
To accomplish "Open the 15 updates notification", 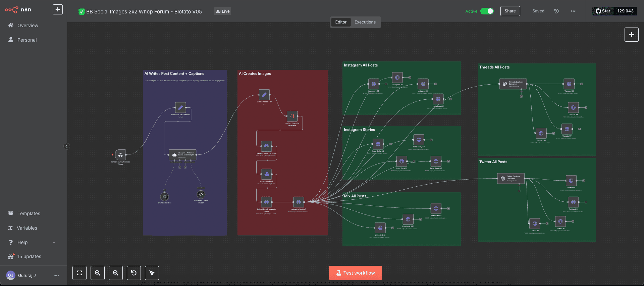I will pyautogui.click(x=29, y=256).
